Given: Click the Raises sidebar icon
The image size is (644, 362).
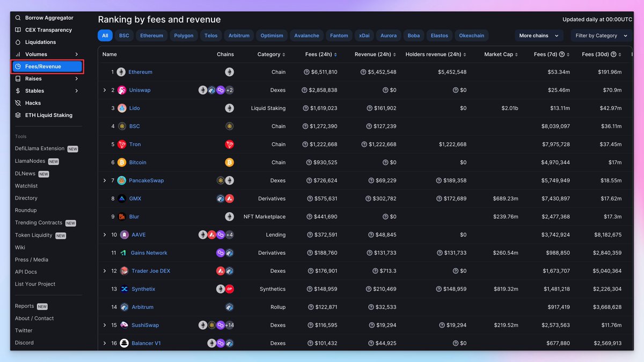Looking at the screenshot, I should coord(18,79).
